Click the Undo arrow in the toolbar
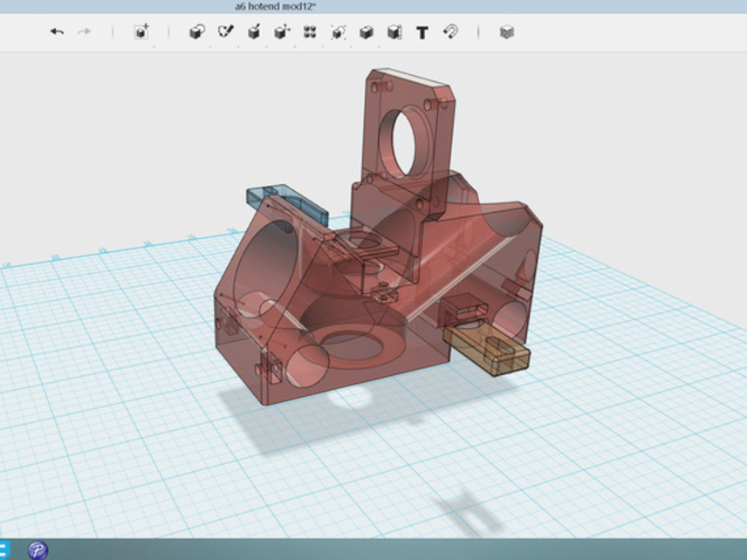Viewport: 747px width, 560px height. pyautogui.click(x=57, y=32)
